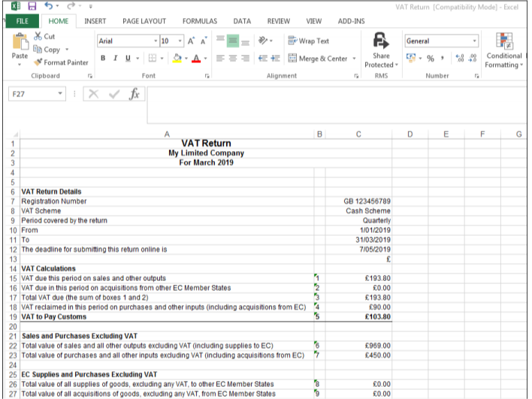
Task: Open the font name Arial dropdown
Action: click(x=156, y=41)
